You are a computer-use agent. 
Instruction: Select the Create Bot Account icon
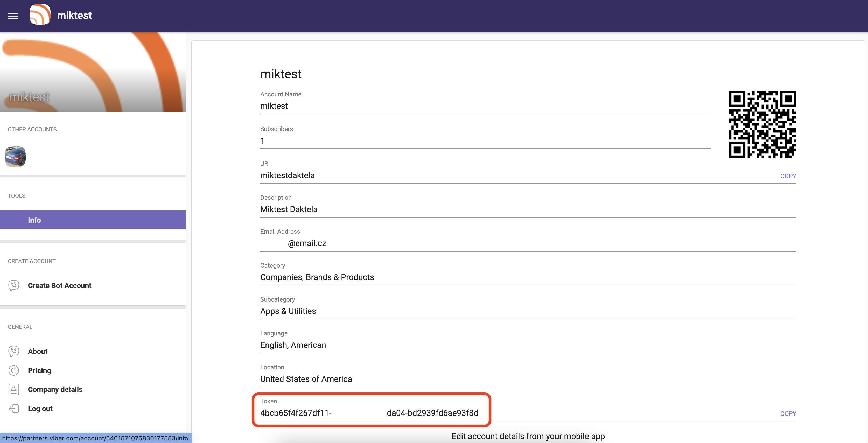pyautogui.click(x=13, y=285)
